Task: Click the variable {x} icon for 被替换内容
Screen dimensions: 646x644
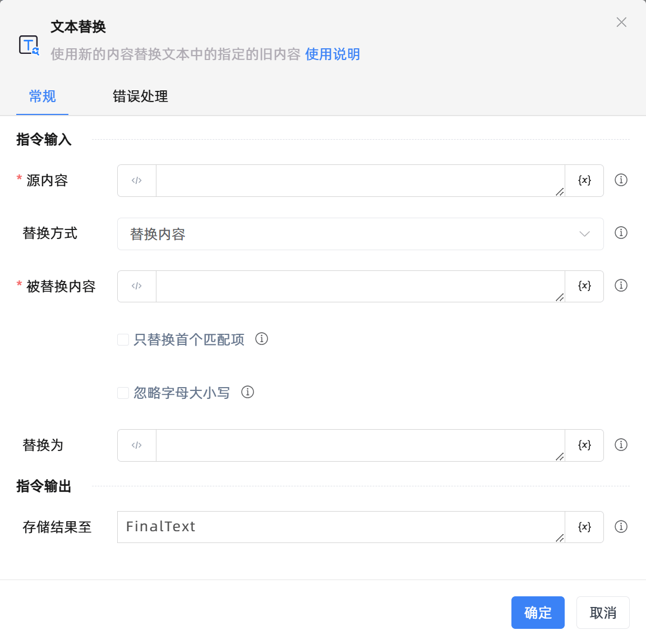Action: (584, 286)
